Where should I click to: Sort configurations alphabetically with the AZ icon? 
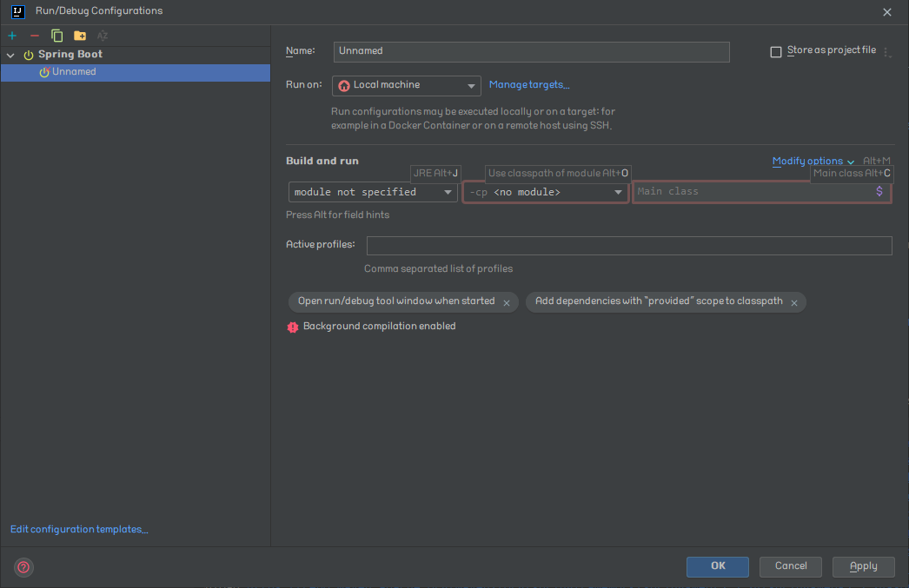point(103,36)
